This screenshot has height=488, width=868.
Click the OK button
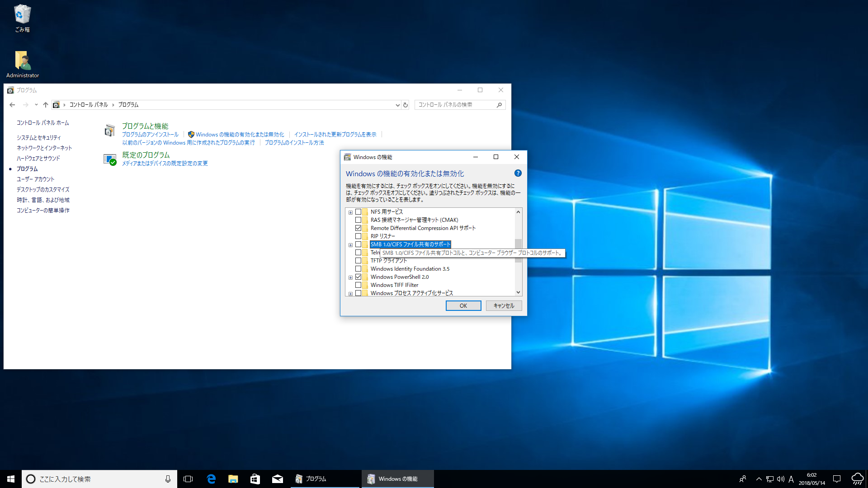coord(463,306)
